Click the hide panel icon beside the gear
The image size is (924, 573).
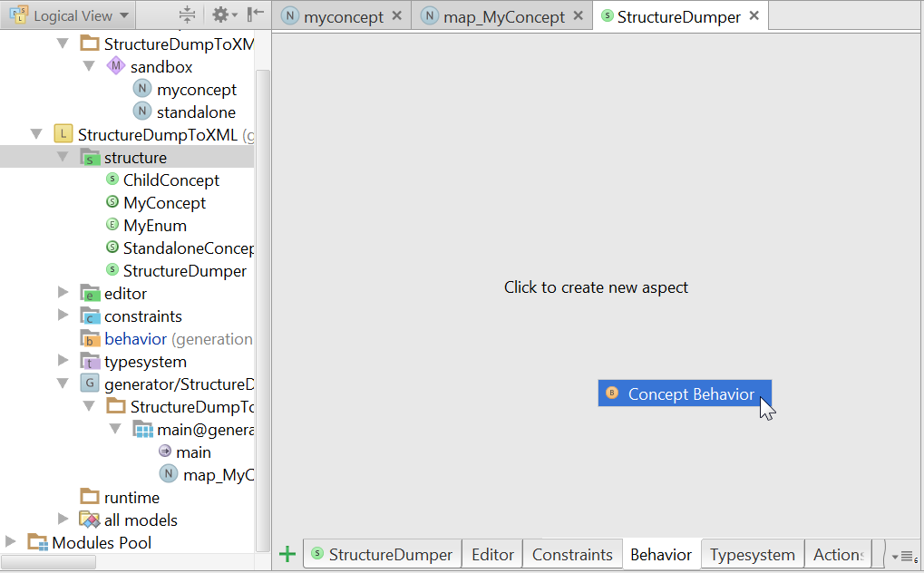coord(256,15)
